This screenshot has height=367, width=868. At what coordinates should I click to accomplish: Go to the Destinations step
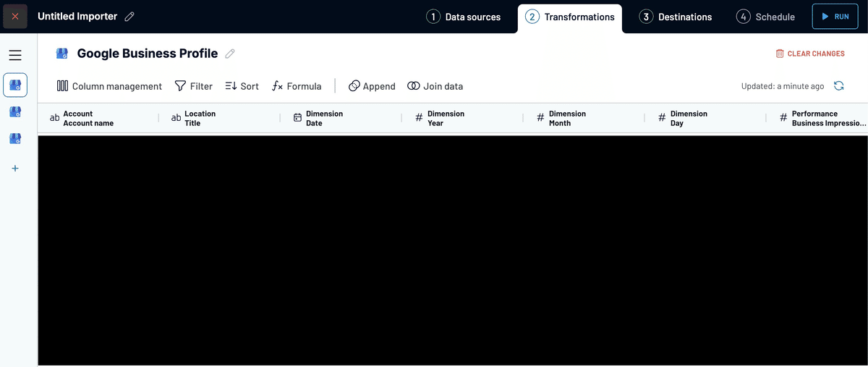(676, 17)
